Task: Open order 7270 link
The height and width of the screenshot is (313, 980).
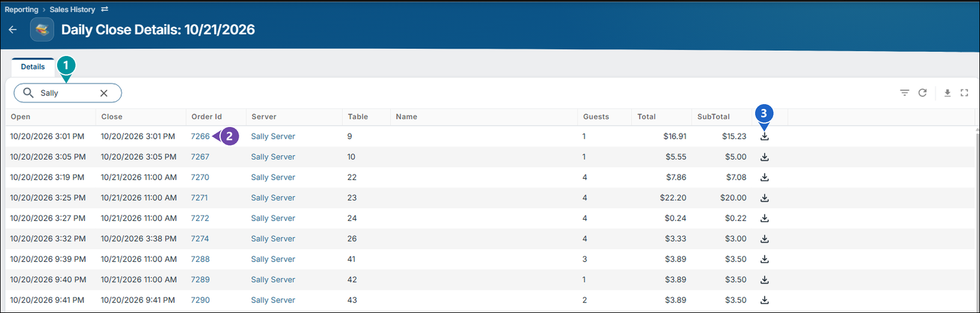Action: [x=200, y=178]
